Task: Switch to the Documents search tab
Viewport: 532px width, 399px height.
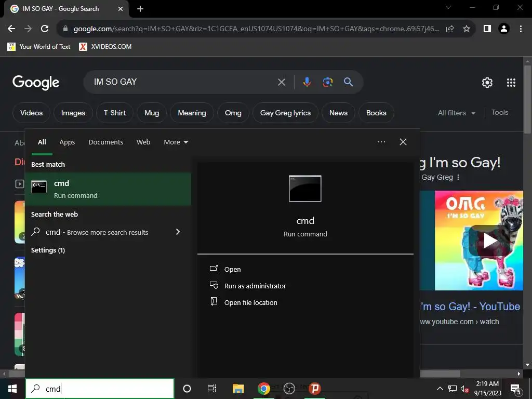Action: click(x=105, y=142)
